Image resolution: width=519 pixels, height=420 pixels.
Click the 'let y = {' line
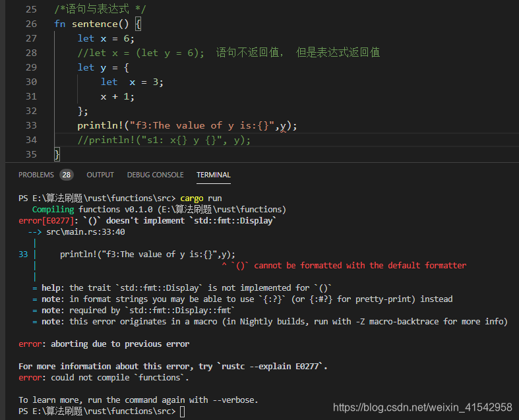click(104, 67)
